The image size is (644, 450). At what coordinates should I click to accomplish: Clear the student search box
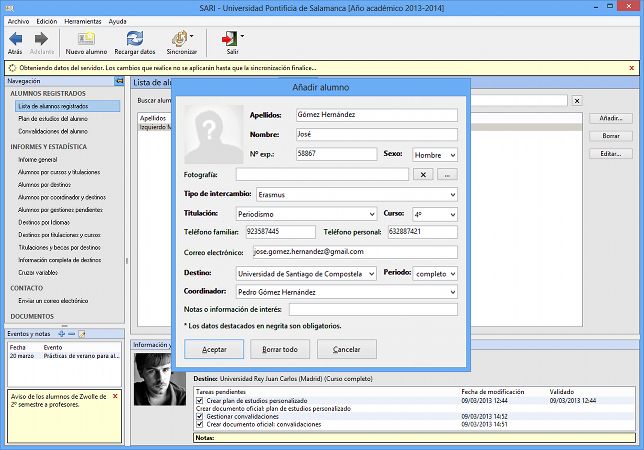(576, 100)
